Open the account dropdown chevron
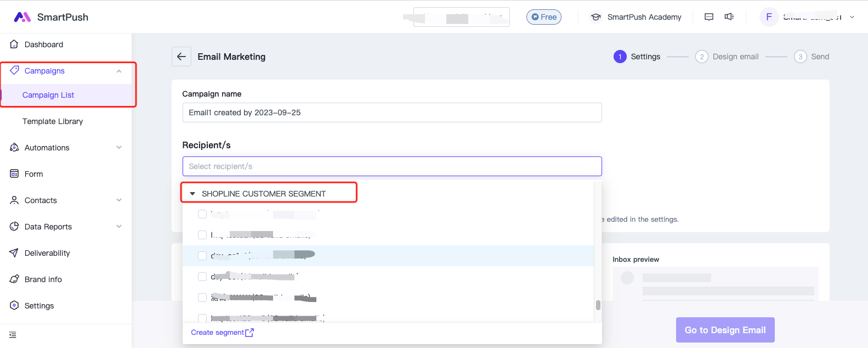 point(852,17)
